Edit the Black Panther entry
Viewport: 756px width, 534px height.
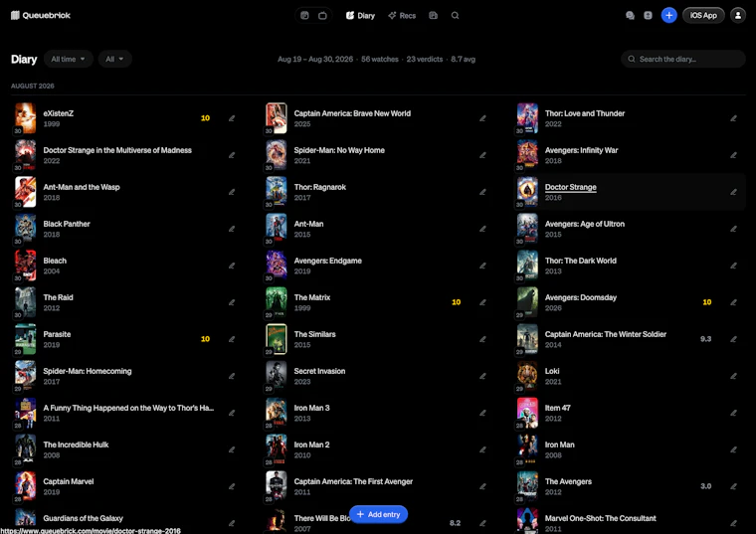point(232,229)
